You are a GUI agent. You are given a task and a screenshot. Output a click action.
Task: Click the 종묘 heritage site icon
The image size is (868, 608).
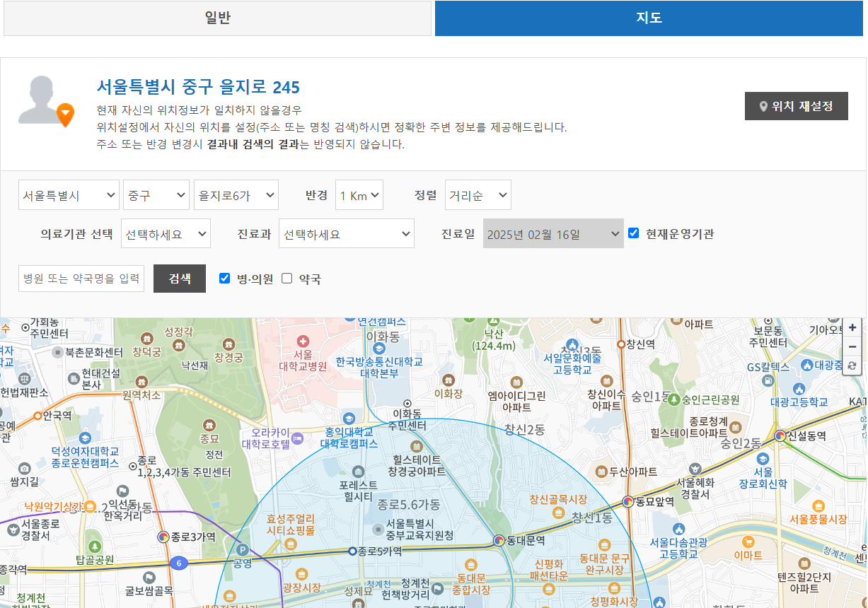click(x=209, y=425)
